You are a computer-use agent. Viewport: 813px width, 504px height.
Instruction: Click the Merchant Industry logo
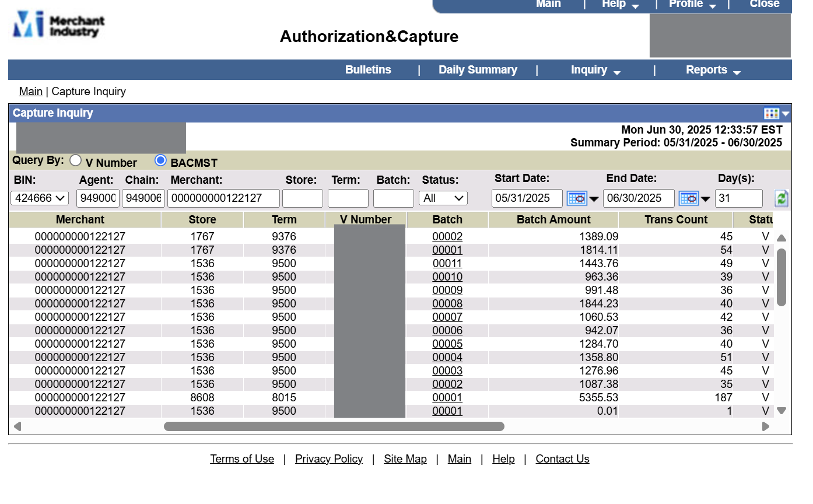click(58, 24)
